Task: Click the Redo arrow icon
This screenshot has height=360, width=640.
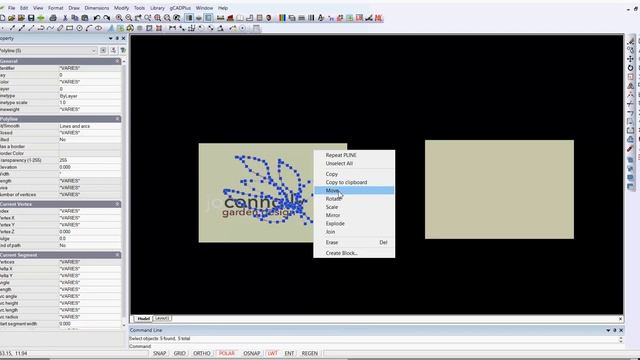Action: coord(107,18)
